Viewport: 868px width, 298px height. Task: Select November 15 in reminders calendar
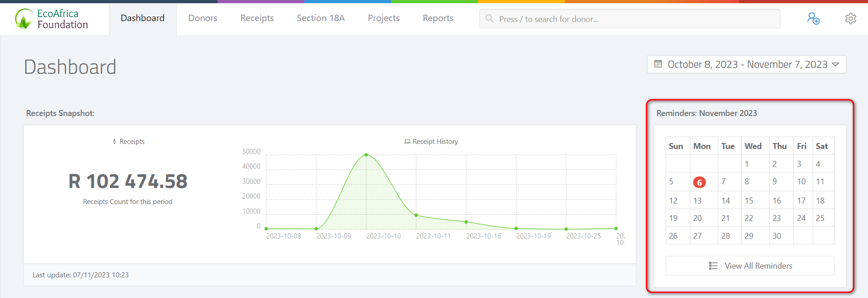point(749,201)
